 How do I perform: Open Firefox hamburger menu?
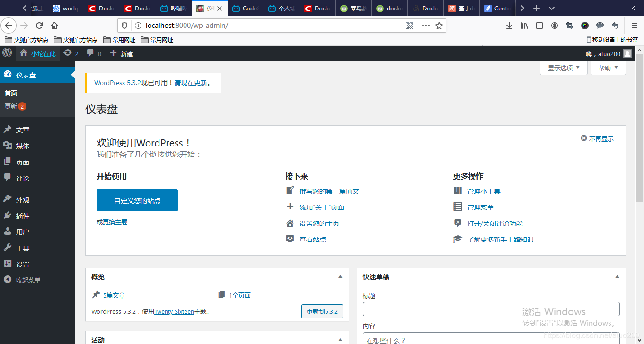click(x=635, y=26)
